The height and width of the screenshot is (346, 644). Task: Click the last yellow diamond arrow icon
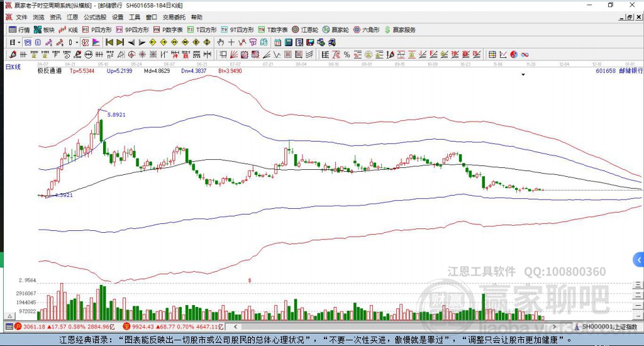206,42
